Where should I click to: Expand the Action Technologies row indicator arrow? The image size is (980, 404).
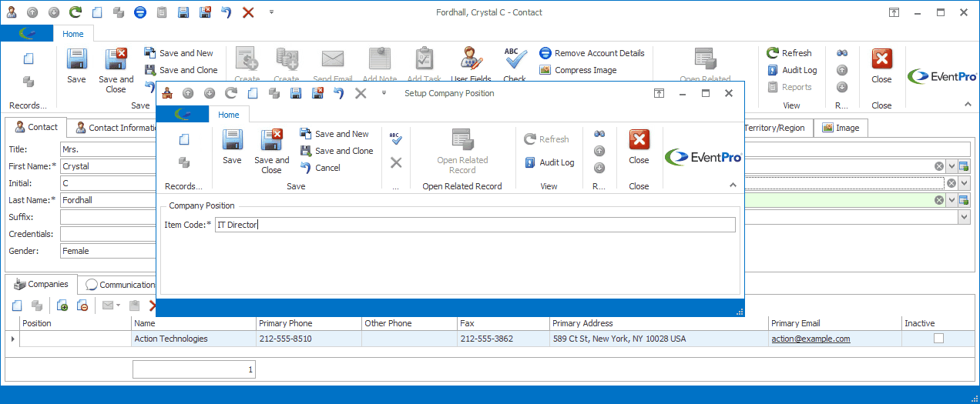click(12, 339)
